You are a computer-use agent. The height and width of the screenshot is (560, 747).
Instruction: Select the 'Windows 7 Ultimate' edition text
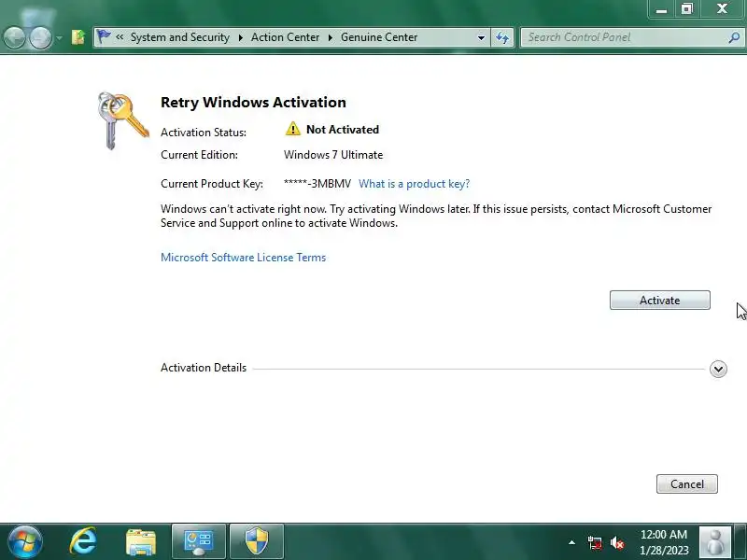coord(333,155)
